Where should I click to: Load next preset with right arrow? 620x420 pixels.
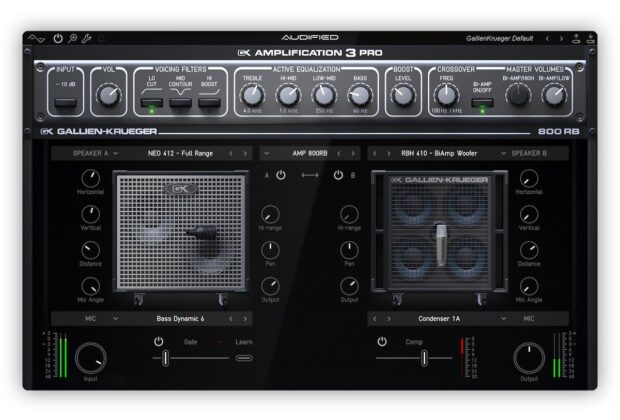(562, 38)
